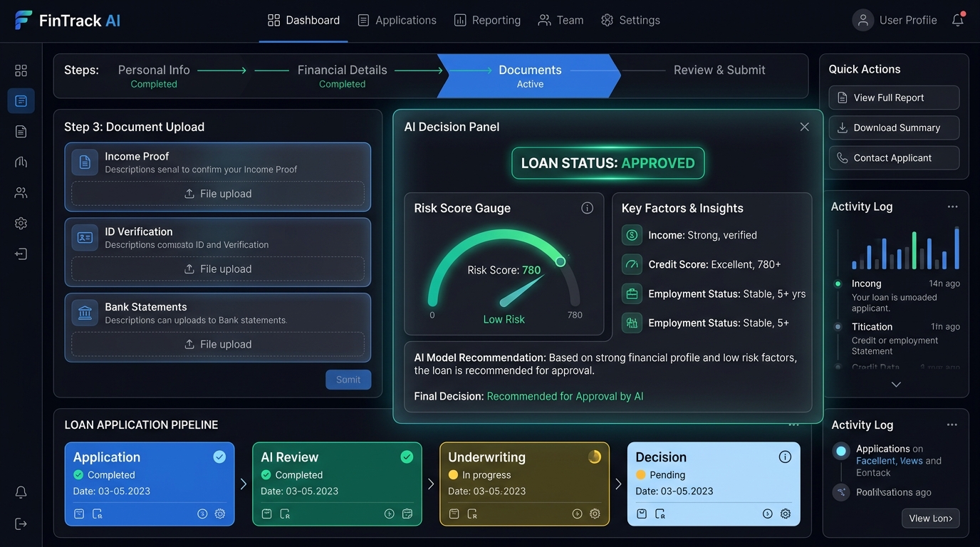Click the Decision card's Pending status
Image resolution: width=980 pixels, height=547 pixels.
(x=660, y=475)
